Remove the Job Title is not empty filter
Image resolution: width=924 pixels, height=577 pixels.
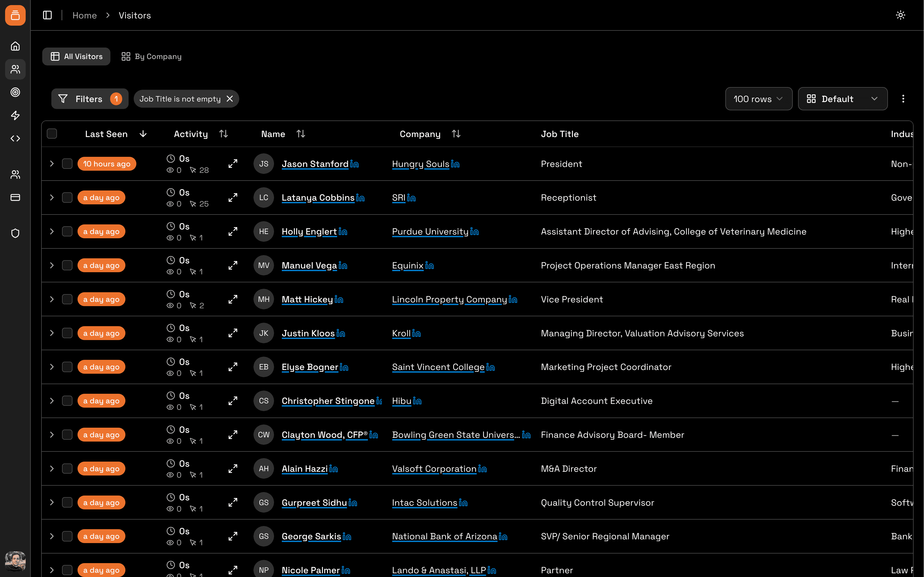click(229, 99)
